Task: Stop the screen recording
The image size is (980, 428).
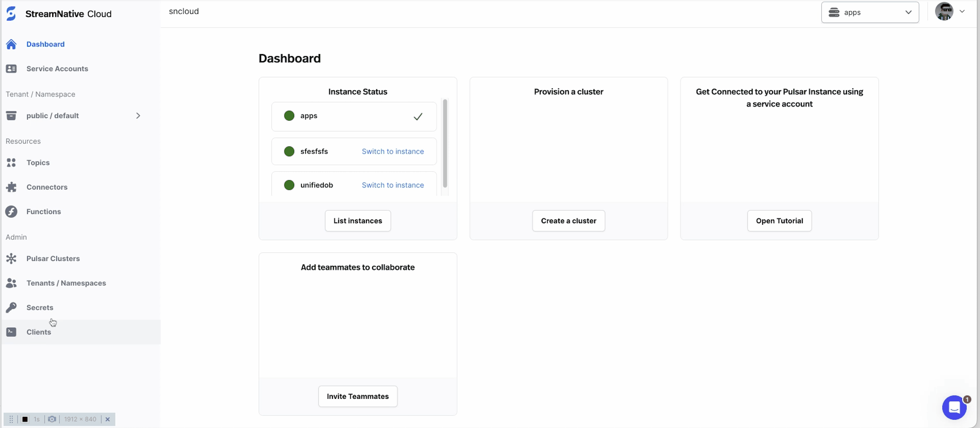Action: pyautogui.click(x=25, y=419)
